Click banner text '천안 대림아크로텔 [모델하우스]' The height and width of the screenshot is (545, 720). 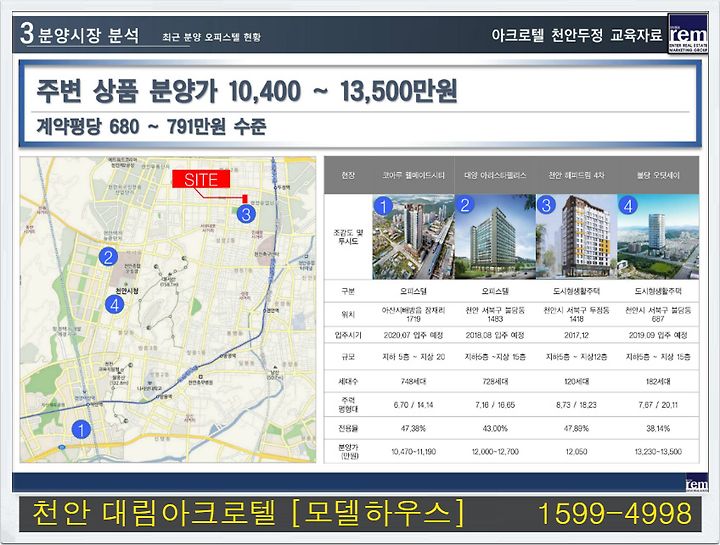click(x=248, y=513)
